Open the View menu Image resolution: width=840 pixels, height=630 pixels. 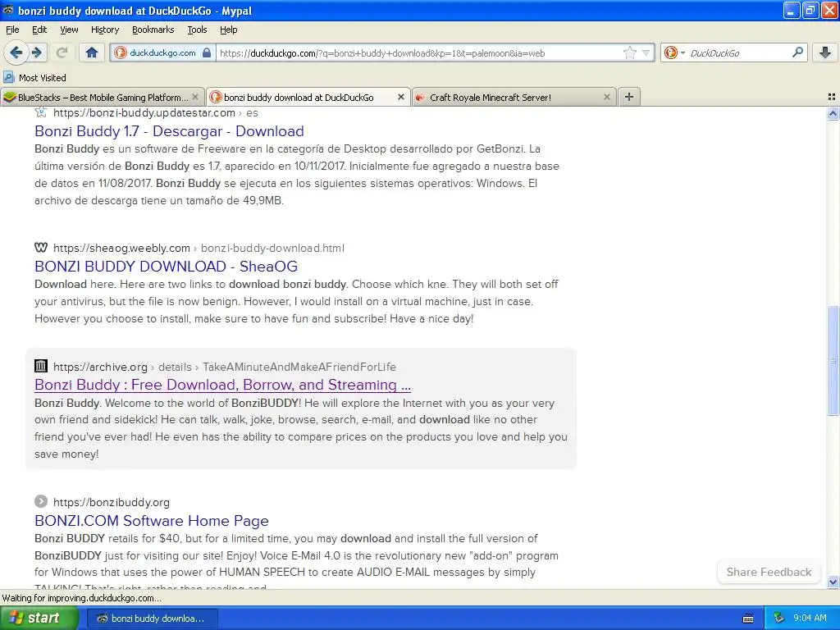click(x=69, y=30)
